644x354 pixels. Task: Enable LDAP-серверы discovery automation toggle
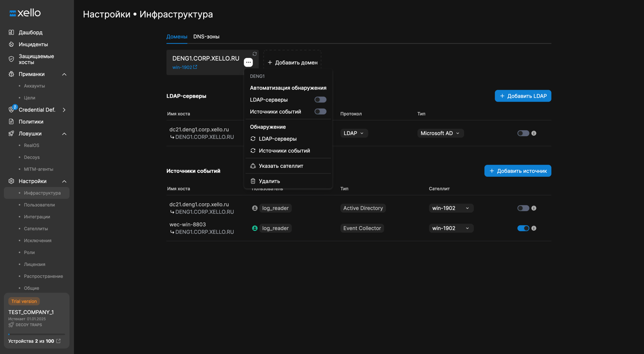[x=320, y=100]
